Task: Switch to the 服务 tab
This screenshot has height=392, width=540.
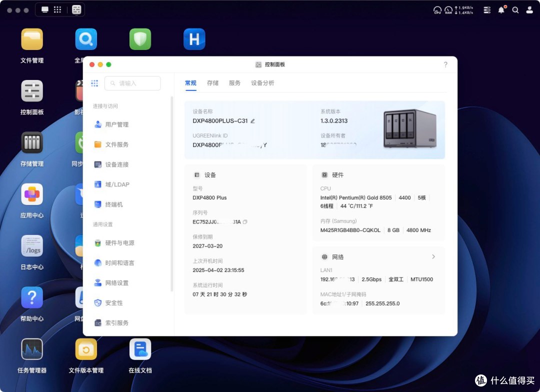Action: (x=234, y=82)
